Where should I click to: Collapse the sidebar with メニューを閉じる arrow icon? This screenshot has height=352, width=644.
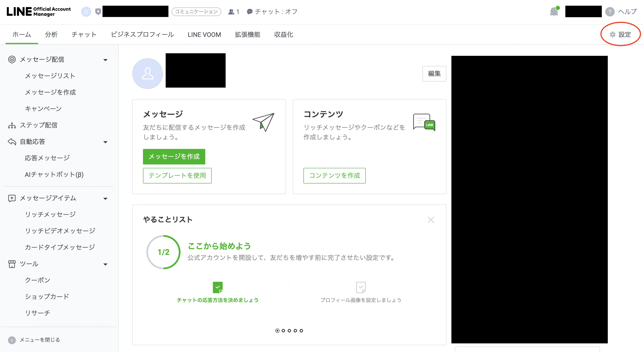[12, 340]
